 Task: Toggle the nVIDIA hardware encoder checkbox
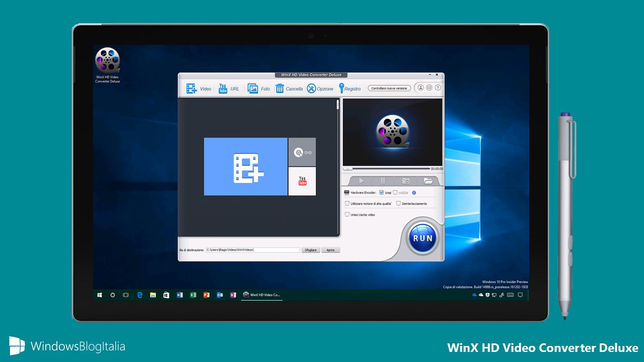click(x=395, y=193)
